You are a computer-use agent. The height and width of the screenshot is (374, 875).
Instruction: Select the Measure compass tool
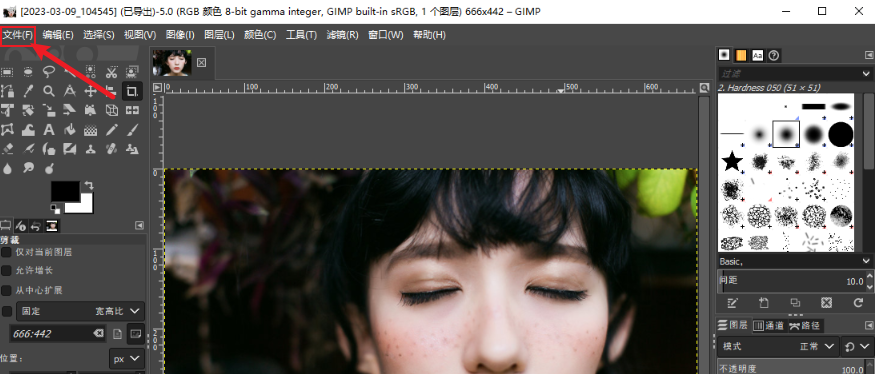(70, 91)
